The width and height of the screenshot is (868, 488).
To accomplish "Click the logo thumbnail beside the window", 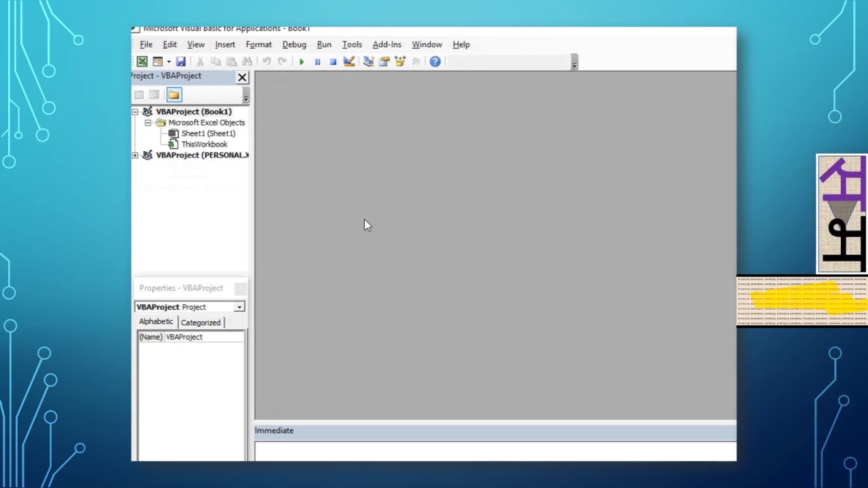I will point(842,214).
